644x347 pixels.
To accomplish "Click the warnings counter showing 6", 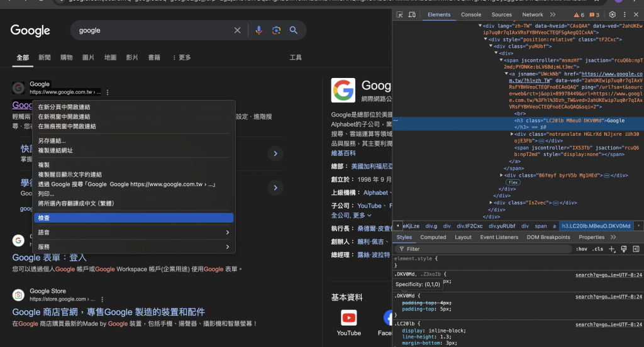I will [579, 15].
